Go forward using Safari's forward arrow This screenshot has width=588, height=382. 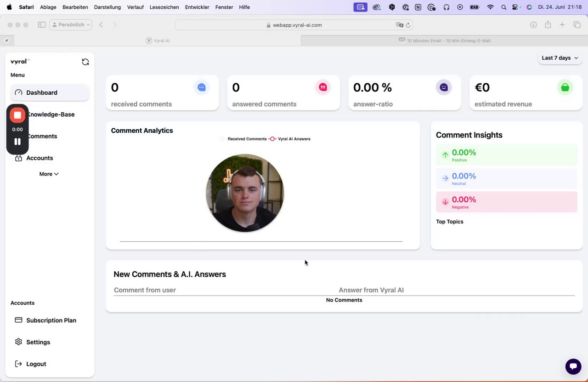[115, 25]
